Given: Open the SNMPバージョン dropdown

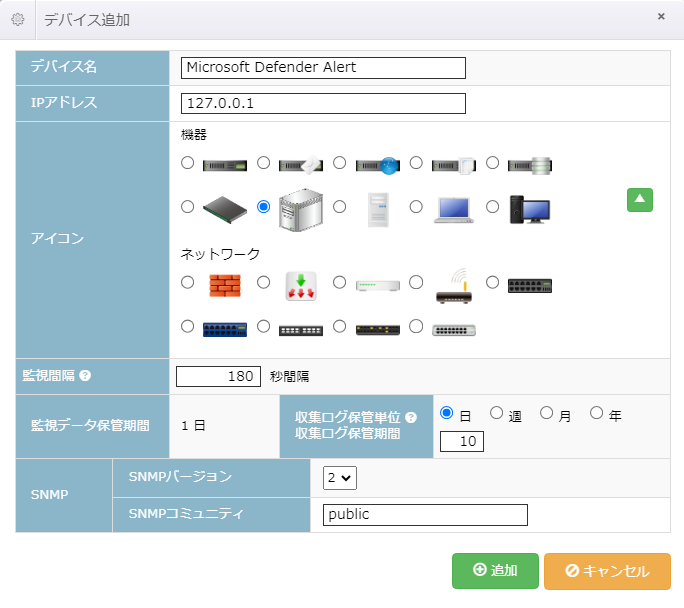Looking at the screenshot, I should (x=340, y=478).
